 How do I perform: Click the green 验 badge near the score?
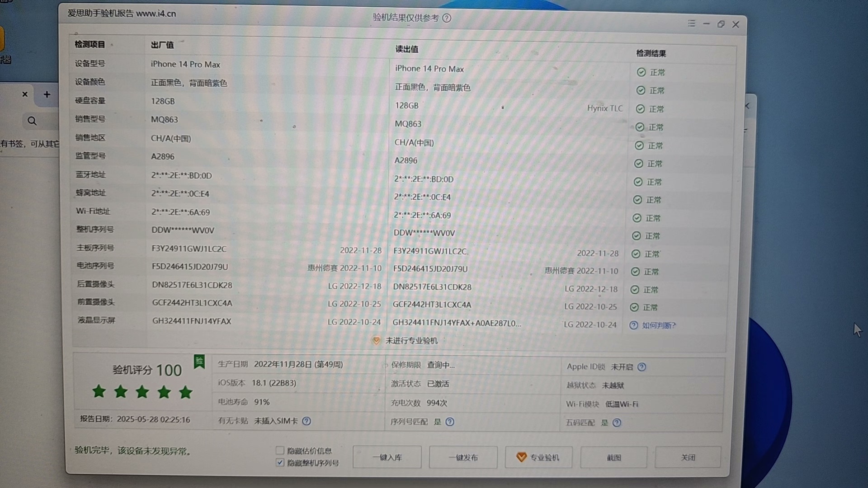point(199,361)
